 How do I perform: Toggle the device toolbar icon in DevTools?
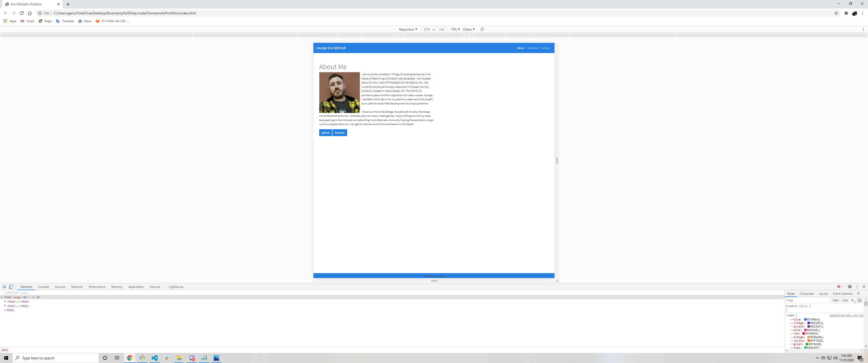click(x=11, y=287)
